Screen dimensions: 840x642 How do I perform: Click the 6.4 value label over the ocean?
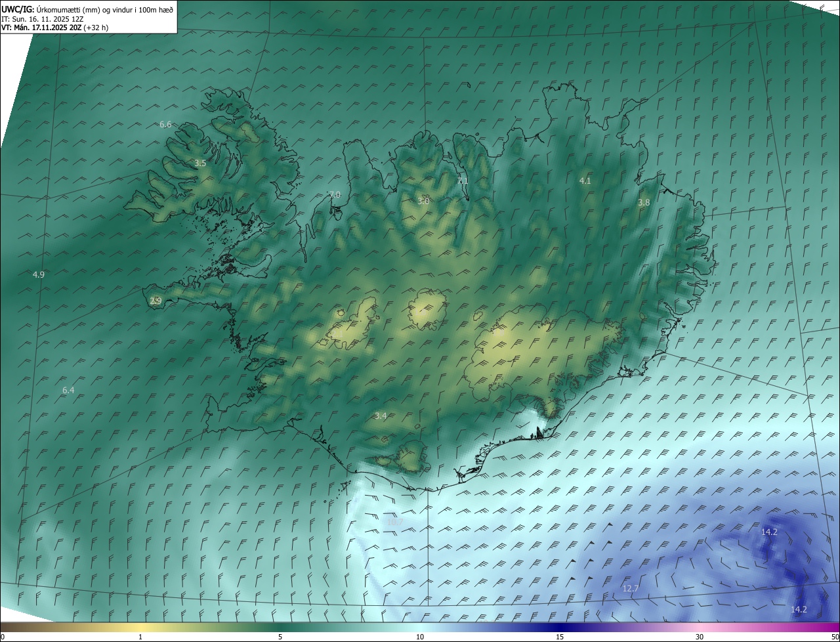point(68,390)
